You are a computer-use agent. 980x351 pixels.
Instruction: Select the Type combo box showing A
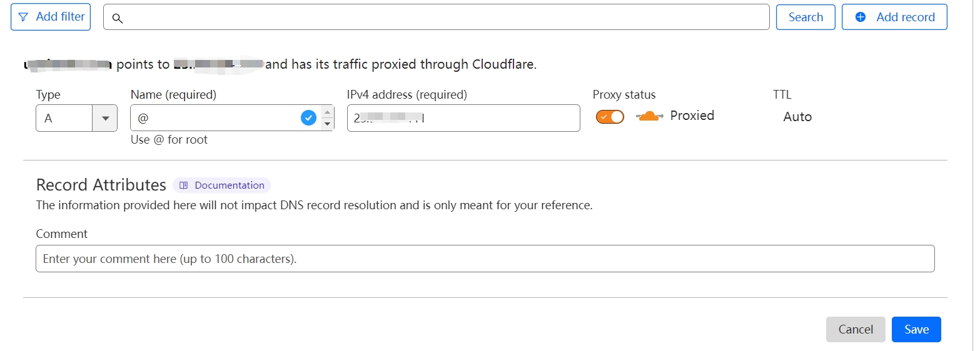(x=64, y=118)
